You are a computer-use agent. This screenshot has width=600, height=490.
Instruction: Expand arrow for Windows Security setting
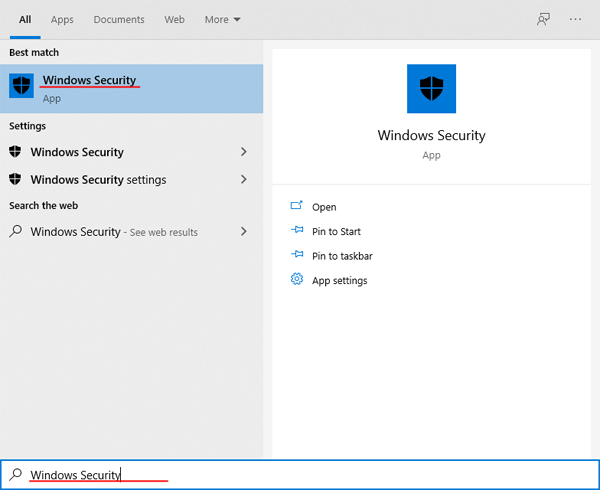pyautogui.click(x=243, y=152)
